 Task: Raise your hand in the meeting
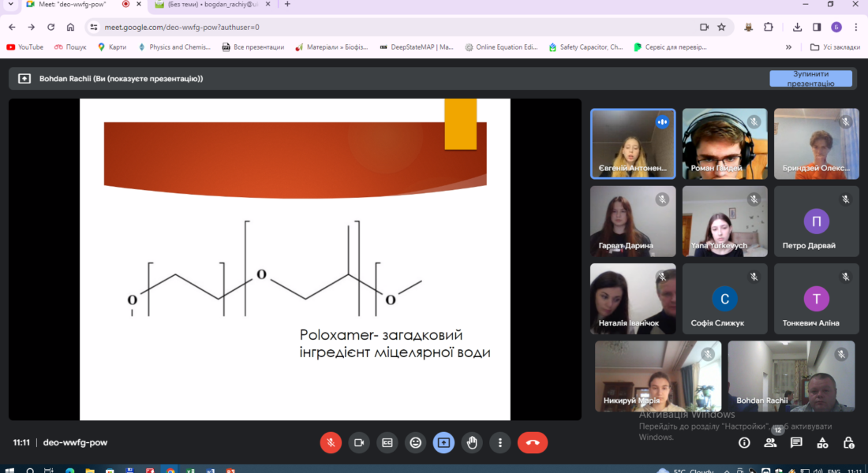click(472, 442)
